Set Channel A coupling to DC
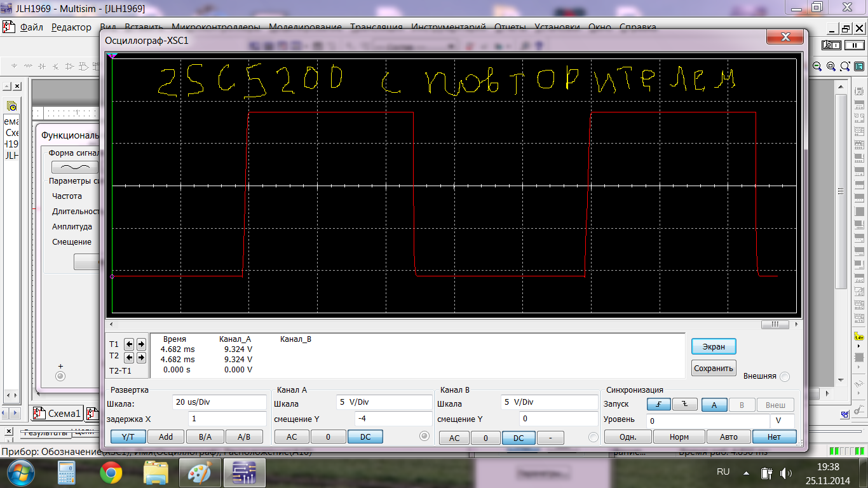868x488 pixels. point(365,437)
